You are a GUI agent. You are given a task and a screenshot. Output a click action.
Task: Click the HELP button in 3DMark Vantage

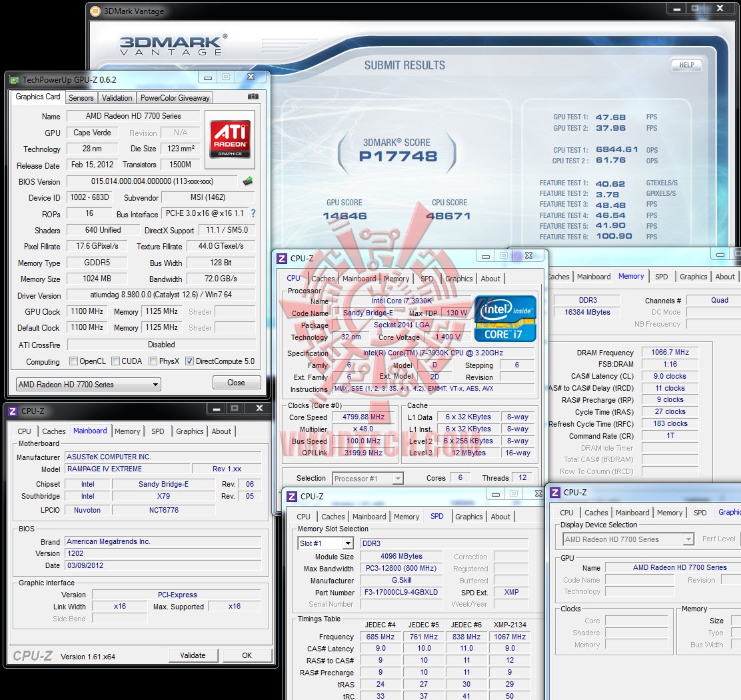(x=686, y=65)
